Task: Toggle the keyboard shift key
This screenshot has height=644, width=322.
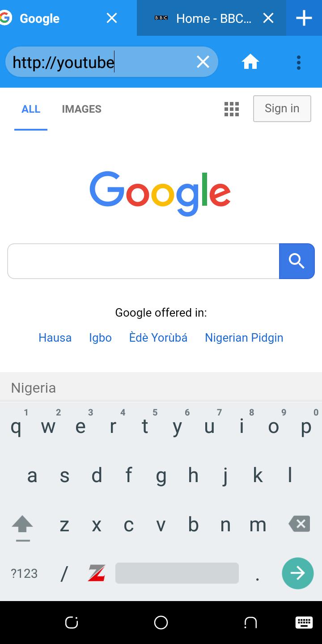Action: pyautogui.click(x=22, y=525)
